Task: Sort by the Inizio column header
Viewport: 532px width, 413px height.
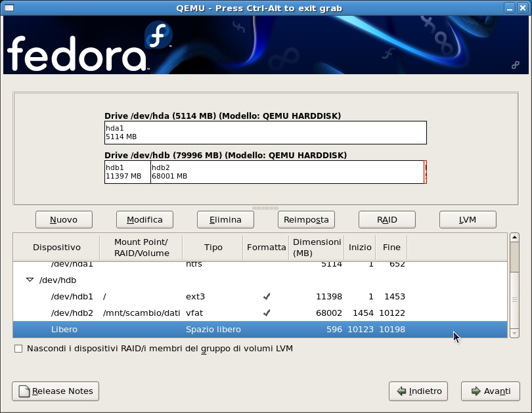Action: pos(360,248)
